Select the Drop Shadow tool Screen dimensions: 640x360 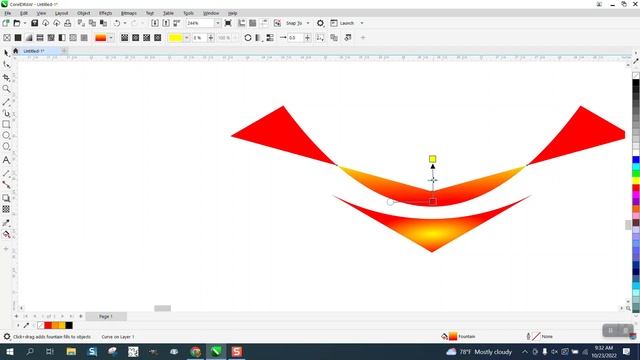pyautogui.click(x=6, y=198)
